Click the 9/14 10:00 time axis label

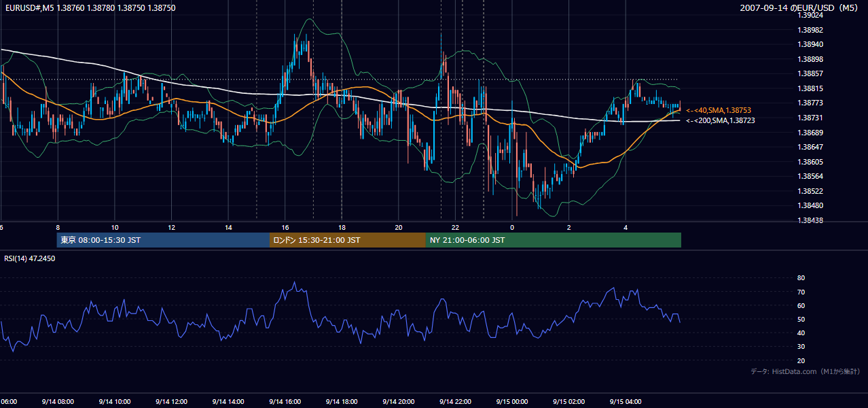point(114,402)
